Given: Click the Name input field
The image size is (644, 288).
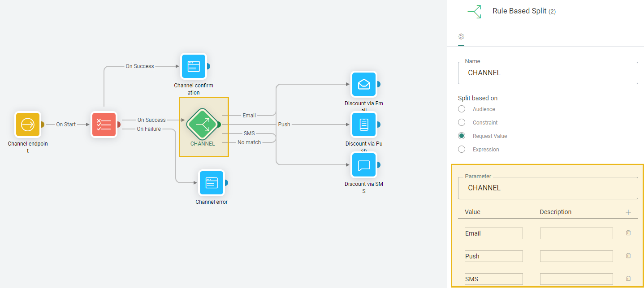Looking at the screenshot, I should (548, 73).
